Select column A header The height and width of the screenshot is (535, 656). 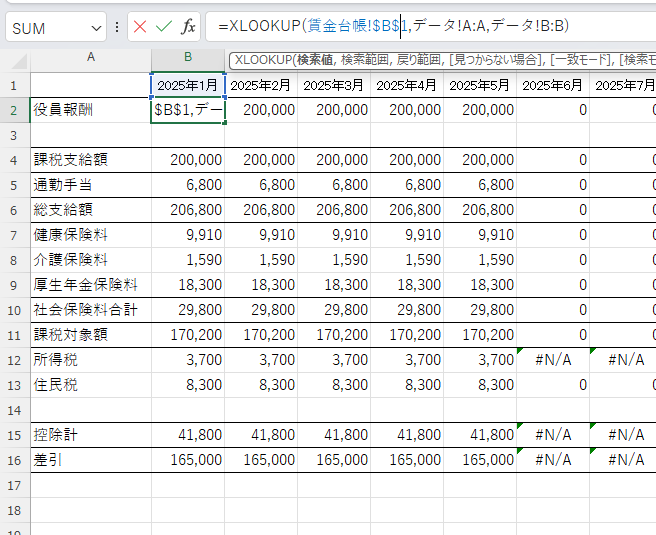[90, 58]
